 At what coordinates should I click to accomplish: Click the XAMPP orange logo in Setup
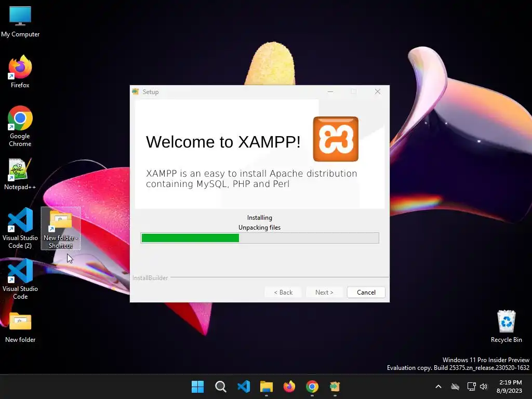(336, 139)
